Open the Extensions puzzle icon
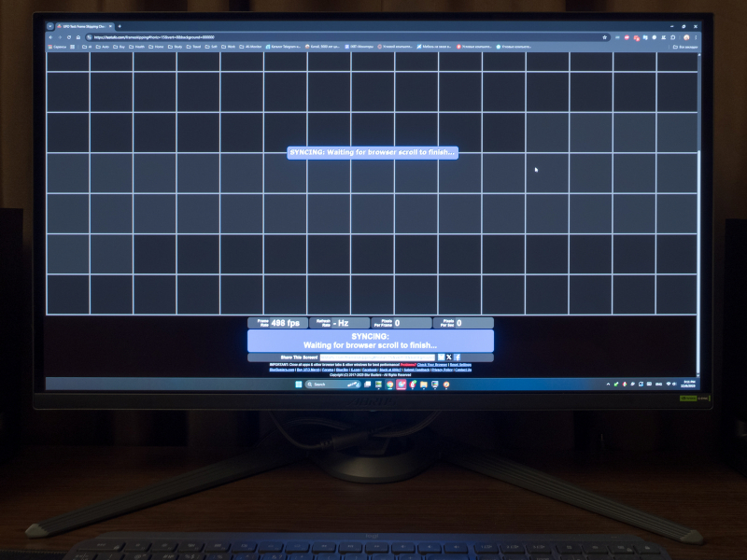The image size is (747, 560). click(672, 37)
